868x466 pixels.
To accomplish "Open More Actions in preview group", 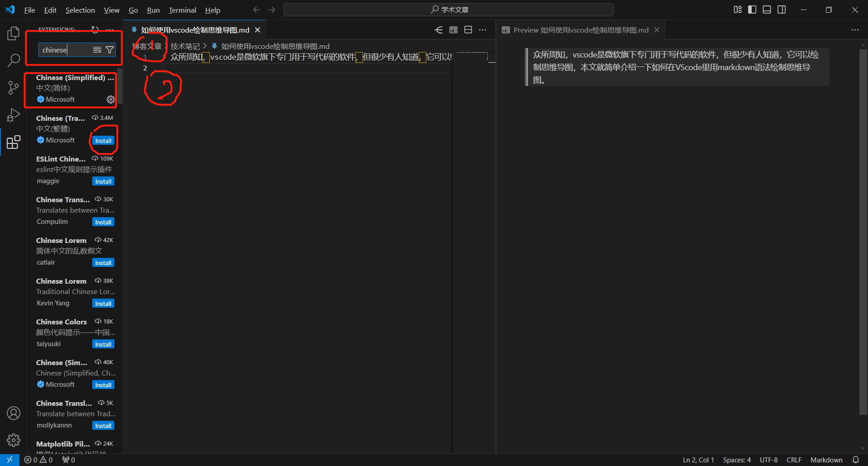I will 855,30.
